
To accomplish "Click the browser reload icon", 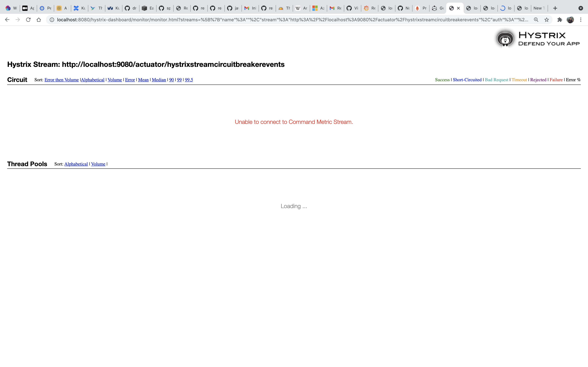I will point(28,20).
